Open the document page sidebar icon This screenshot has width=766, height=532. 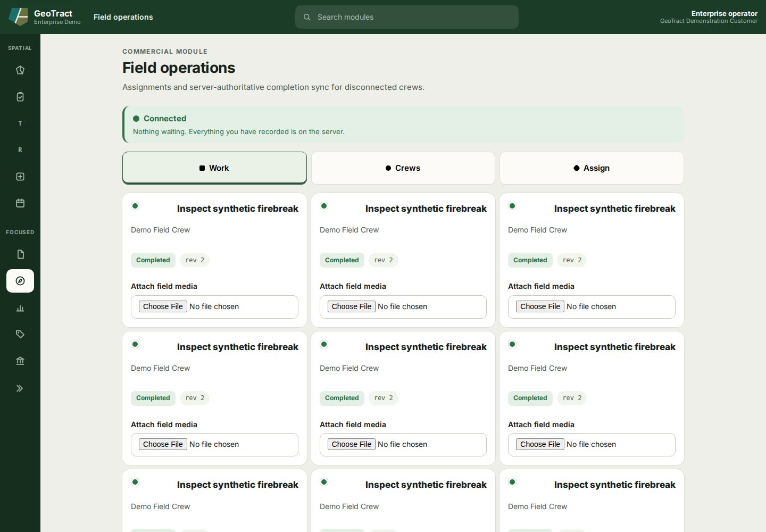[20, 254]
